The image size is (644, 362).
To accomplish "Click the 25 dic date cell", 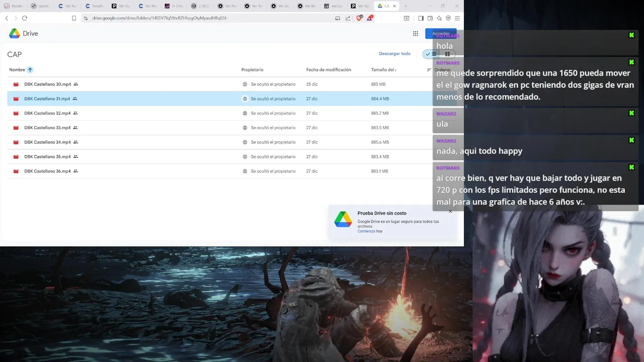I will tap(312, 84).
